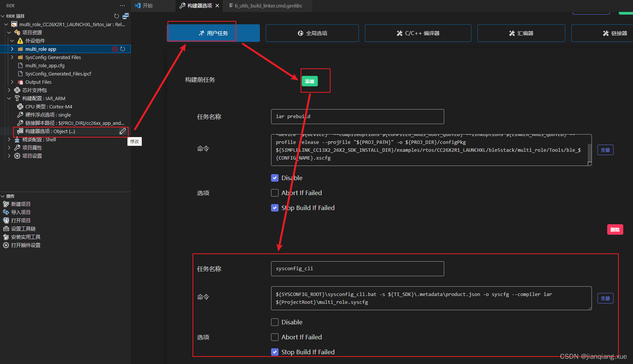Click 变量 button beside sysconfig_cli command

pyautogui.click(x=605, y=298)
